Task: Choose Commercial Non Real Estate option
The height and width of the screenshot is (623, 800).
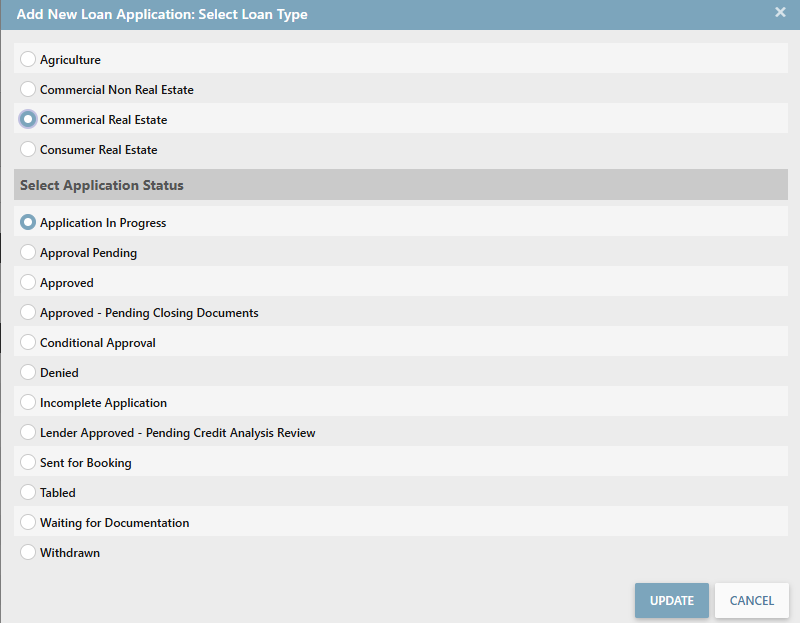Action: [28, 90]
